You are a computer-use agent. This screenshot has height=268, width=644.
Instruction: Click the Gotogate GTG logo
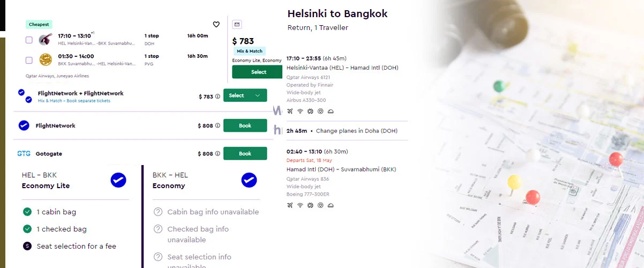tap(24, 154)
